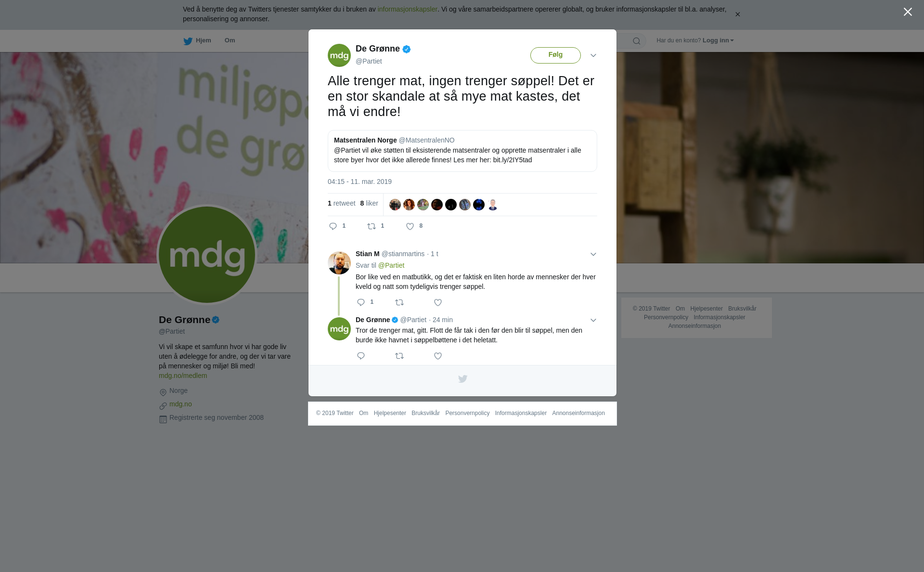Reply to Stian M's comment
The width and height of the screenshot is (924, 572).
point(361,302)
